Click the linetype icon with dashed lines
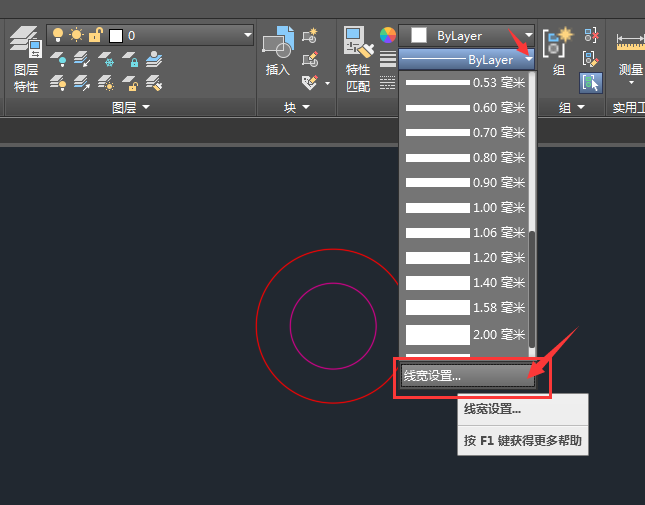The width and height of the screenshot is (645, 505). (x=387, y=82)
